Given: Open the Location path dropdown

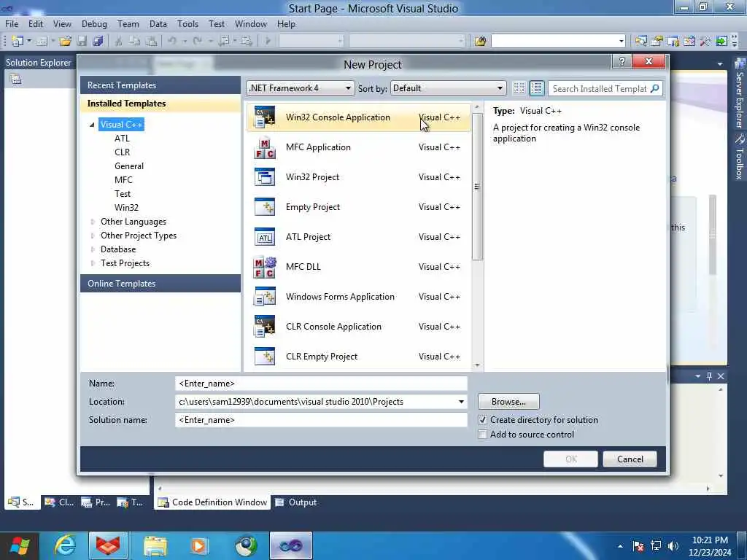Looking at the screenshot, I should coord(461,402).
